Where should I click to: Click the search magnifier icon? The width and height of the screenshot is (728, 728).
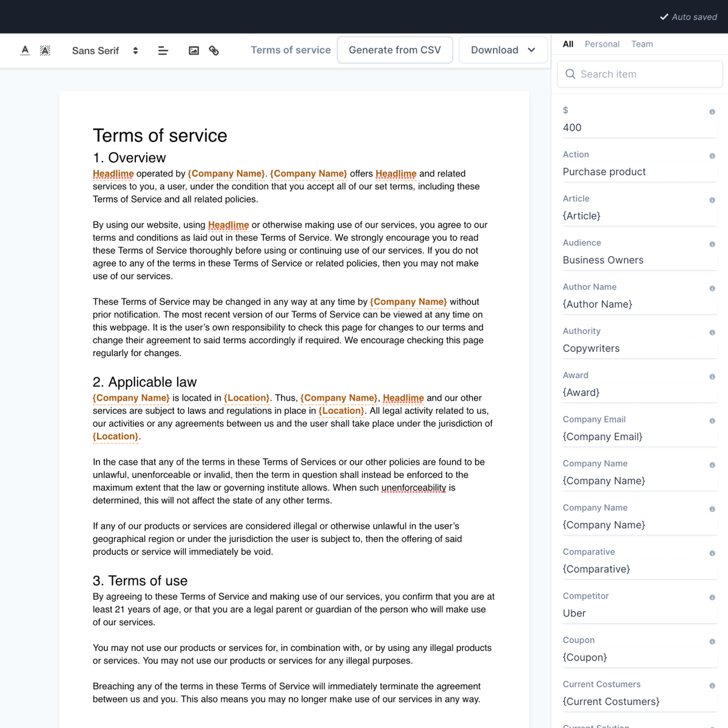point(570,74)
